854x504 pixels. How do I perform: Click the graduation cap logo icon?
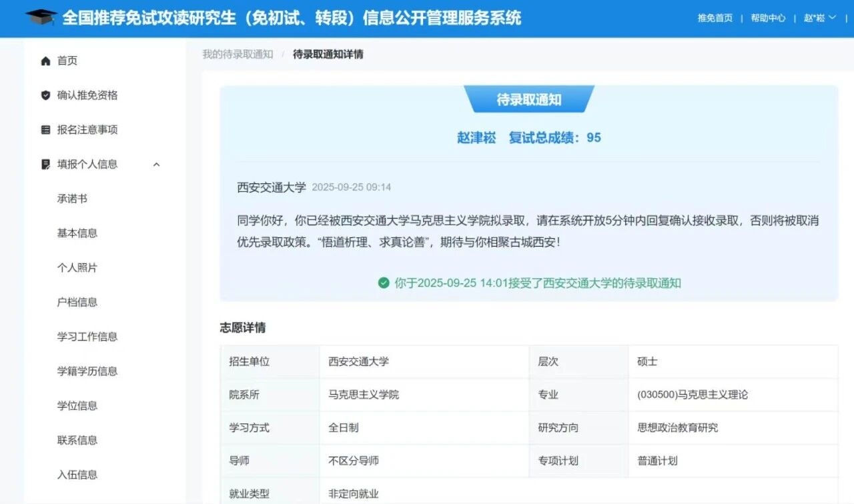click(x=41, y=18)
